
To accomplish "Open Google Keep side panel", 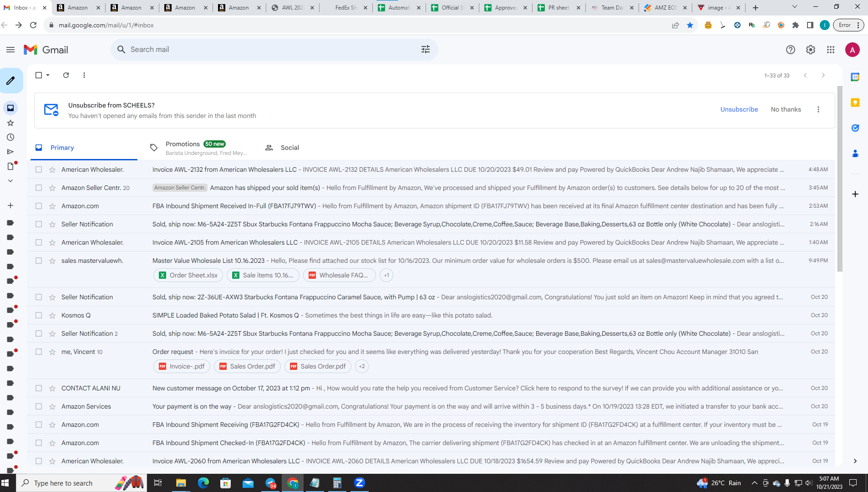I will click(855, 102).
